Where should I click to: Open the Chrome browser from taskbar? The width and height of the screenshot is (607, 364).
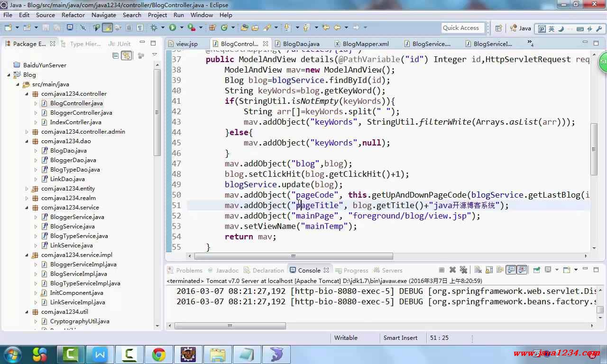159,354
